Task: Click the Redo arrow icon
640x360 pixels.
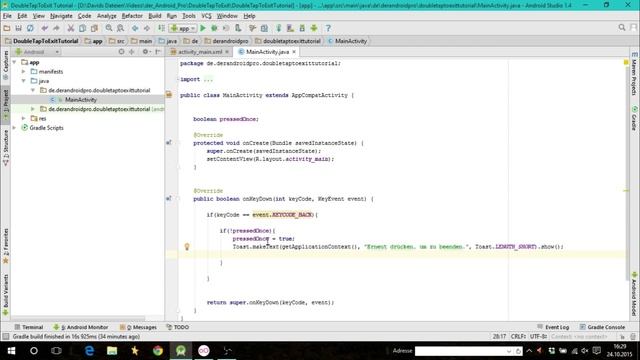Action: (56, 28)
